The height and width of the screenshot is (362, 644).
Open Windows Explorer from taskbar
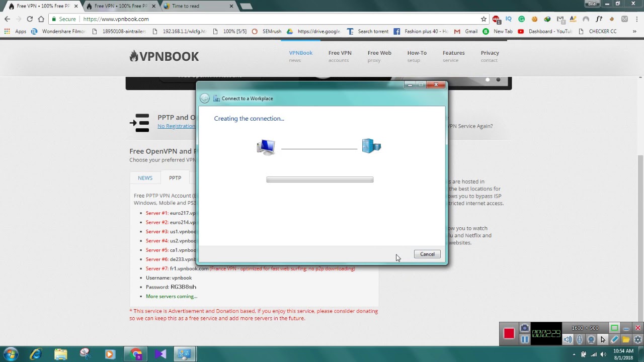(60, 354)
